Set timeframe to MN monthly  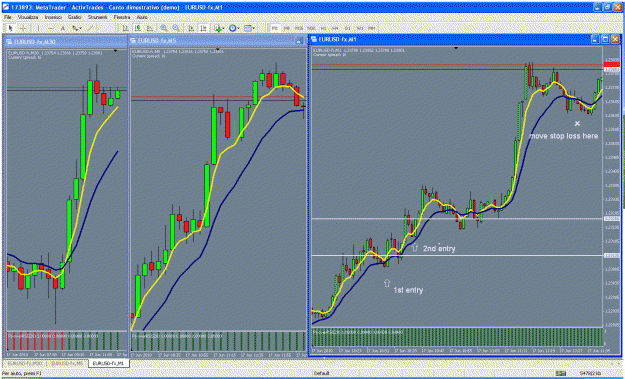371,28
